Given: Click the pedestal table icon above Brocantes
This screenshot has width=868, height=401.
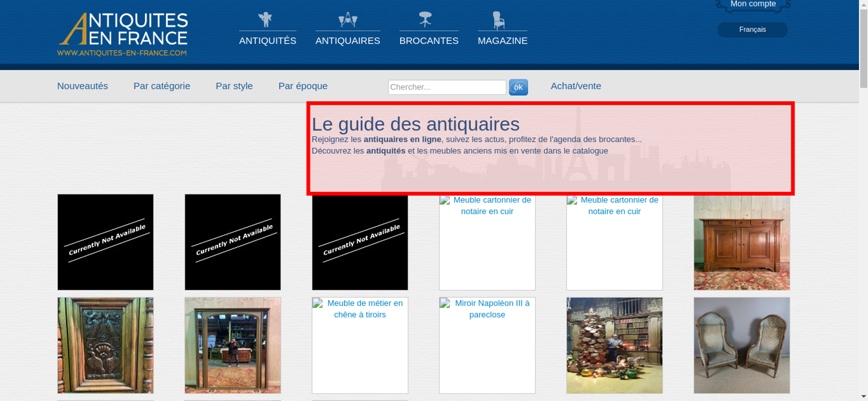Looking at the screenshot, I should [425, 19].
